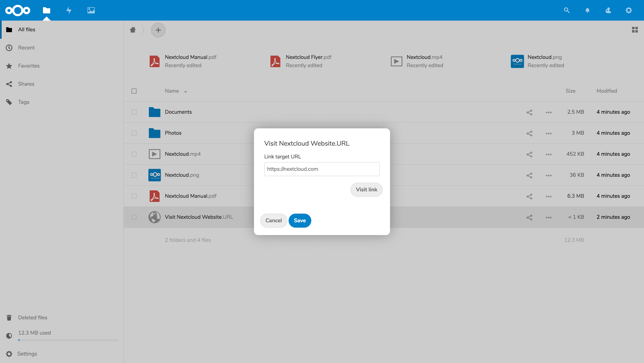Image resolution: width=644 pixels, height=363 pixels.
Task: Check the Photos folder checkbox
Action: coord(134,133)
